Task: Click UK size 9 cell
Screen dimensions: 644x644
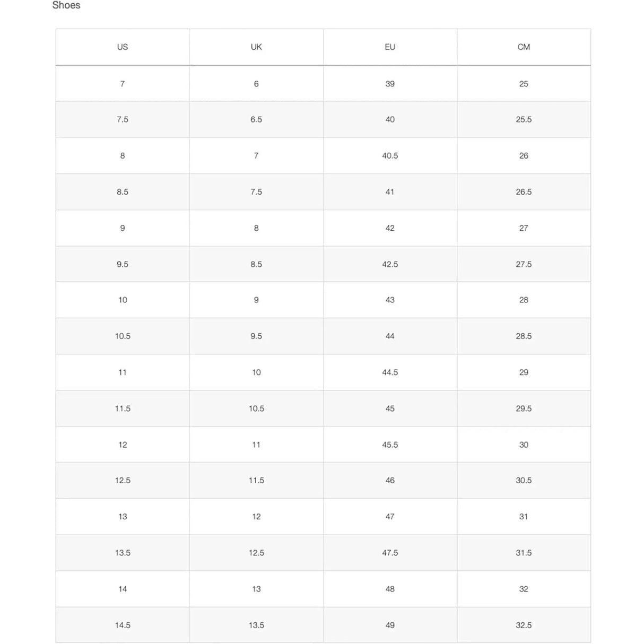Action: pyautogui.click(x=256, y=300)
